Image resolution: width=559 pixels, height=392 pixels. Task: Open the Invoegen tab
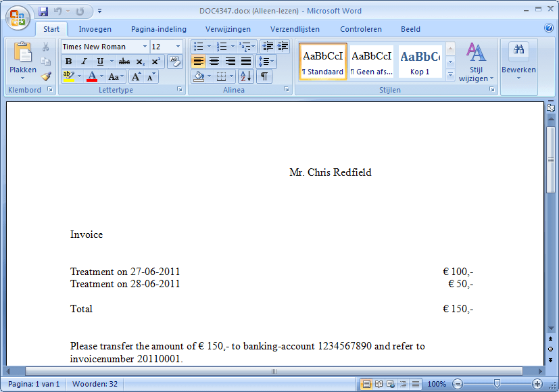point(95,29)
